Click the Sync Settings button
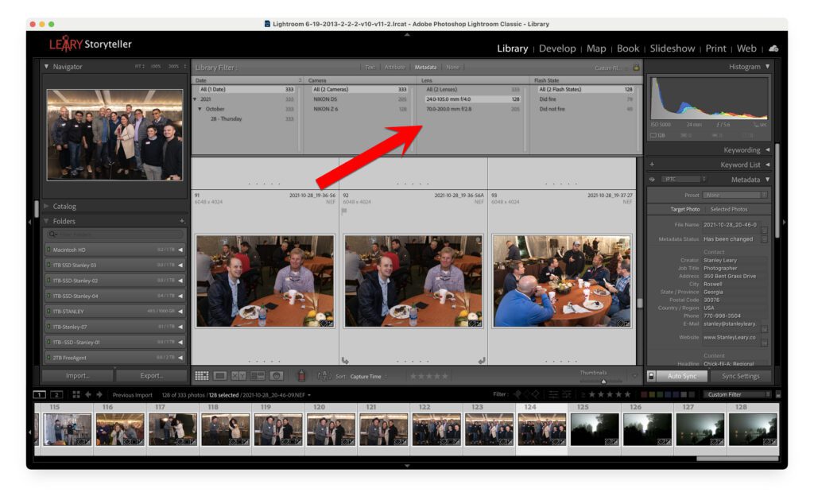The height and width of the screenshot is (504, 814). (x=740, y=376)
